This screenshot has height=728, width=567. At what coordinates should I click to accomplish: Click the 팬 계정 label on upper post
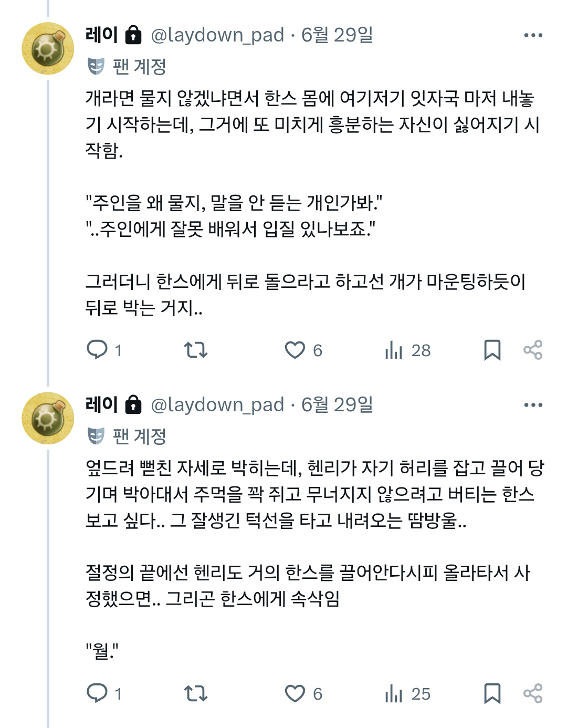point(139,66)
